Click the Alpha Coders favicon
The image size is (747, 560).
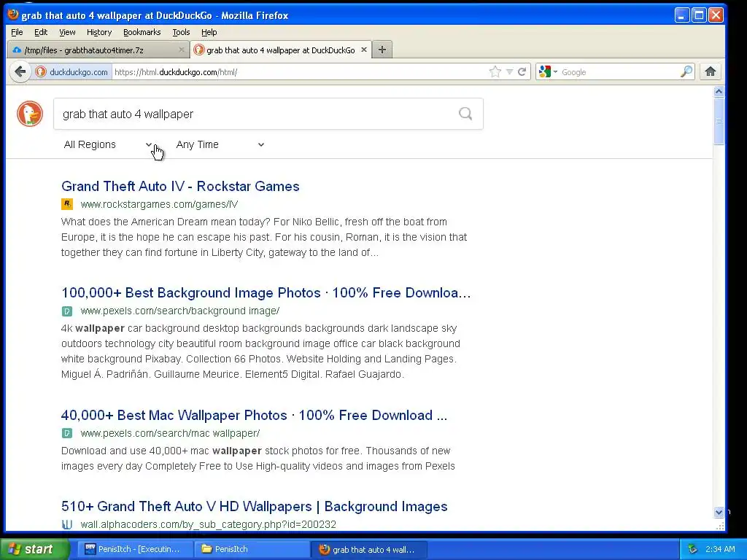tap(66, 524)
